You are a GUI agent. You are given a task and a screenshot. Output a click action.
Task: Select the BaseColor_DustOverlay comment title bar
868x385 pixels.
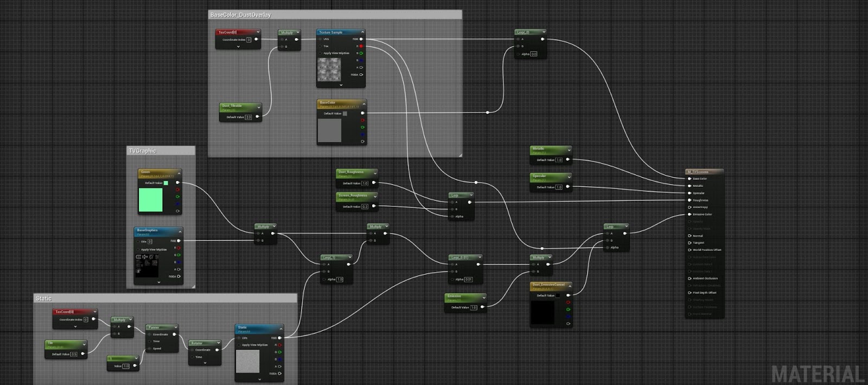[335, 15]
